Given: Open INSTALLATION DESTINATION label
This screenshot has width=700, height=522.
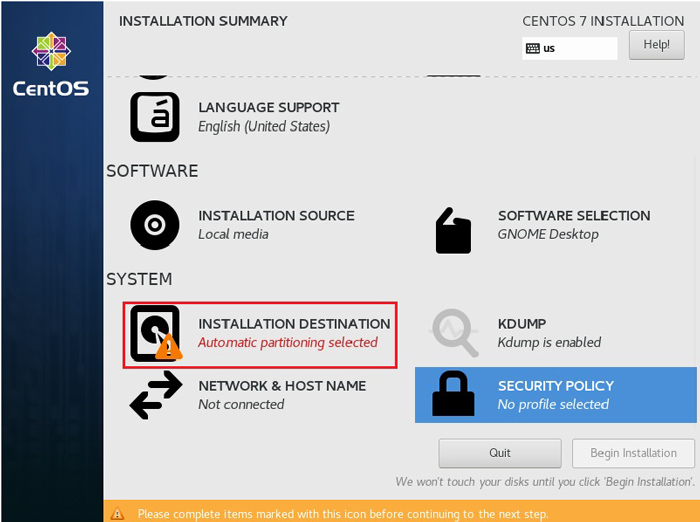Looking at the screenshot, I should click(x=294, y=324).
